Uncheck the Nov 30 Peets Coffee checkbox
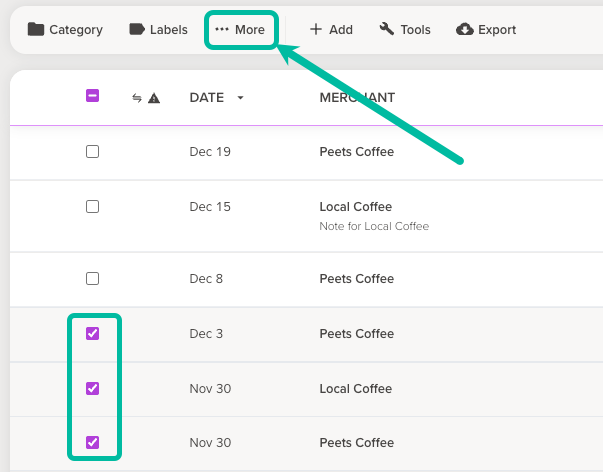 [92, 442]
